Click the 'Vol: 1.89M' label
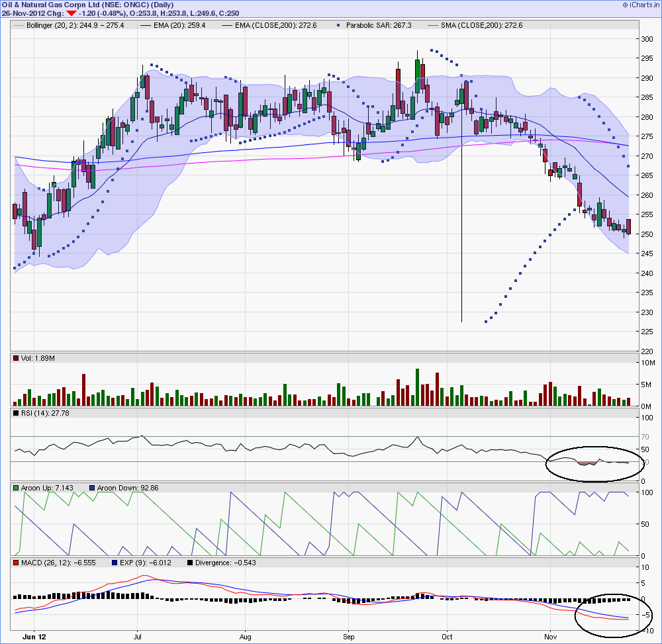 (38, 358)
